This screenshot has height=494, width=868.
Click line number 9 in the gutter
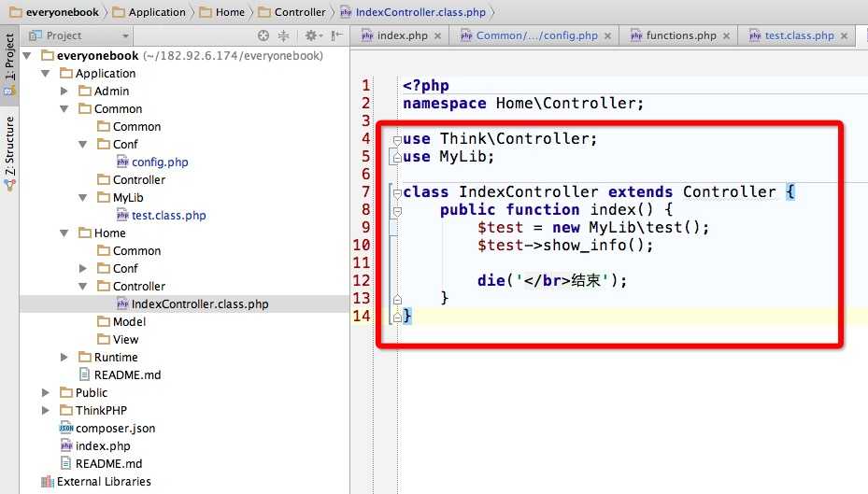coord(365,227)
